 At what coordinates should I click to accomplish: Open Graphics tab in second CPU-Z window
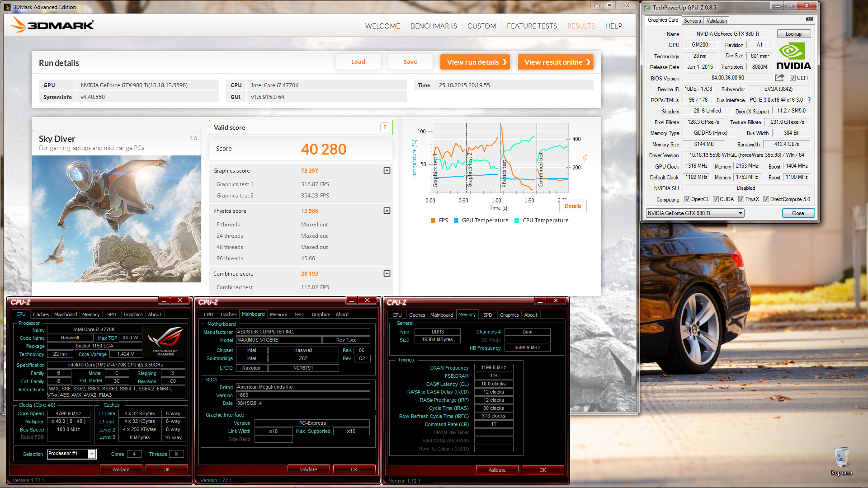(321, 314)
